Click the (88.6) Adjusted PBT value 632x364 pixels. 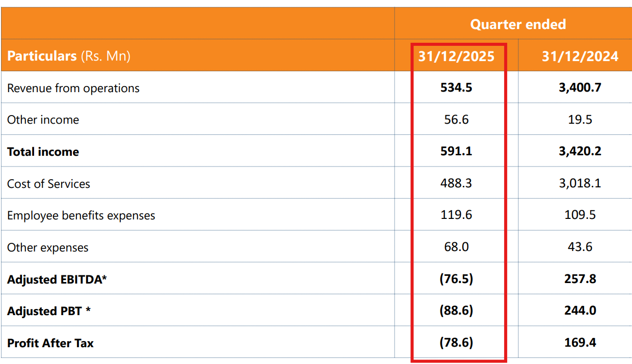point(456,311)
